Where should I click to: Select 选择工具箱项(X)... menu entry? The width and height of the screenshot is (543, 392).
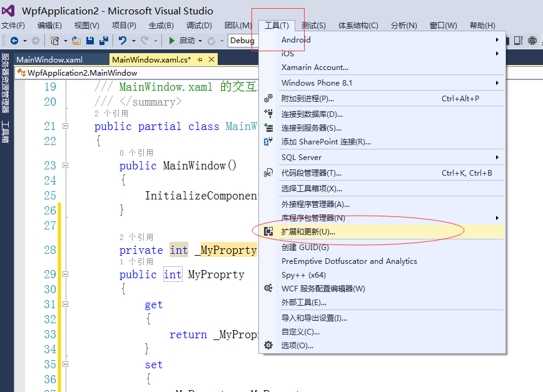(x=381, y=189)
